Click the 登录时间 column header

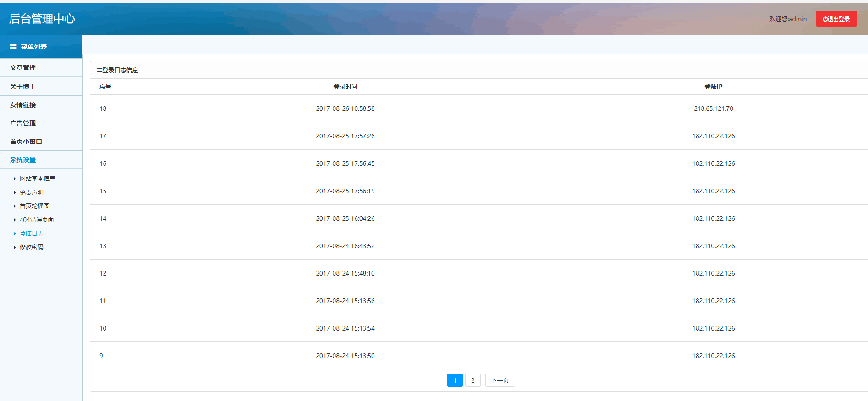pyautogui.click(x=345, y=87)
